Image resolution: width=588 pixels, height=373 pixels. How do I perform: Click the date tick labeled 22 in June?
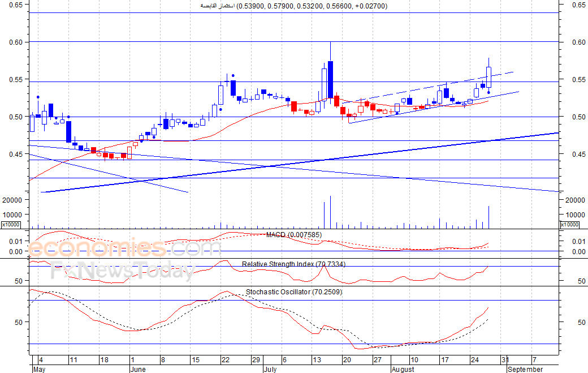click(x=226, y=360)
